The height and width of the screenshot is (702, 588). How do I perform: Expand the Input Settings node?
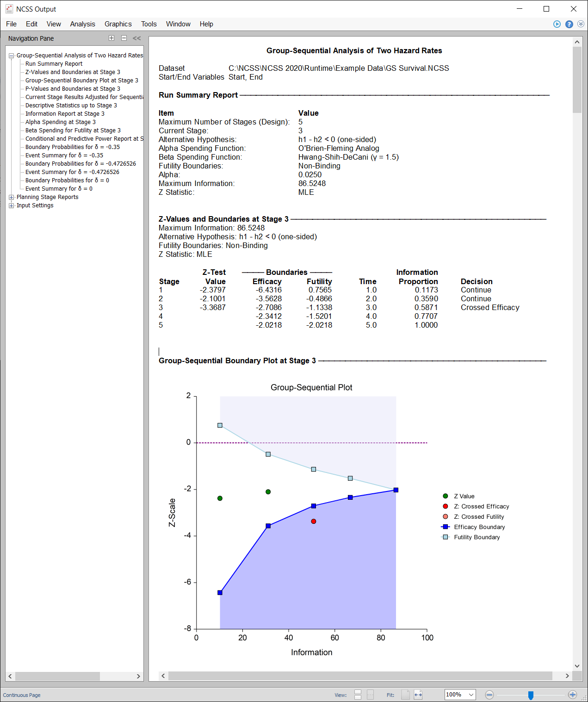[x=12, y=205]
